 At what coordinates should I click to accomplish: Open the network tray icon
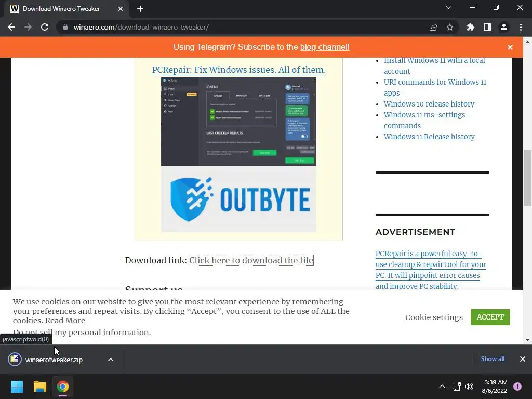click(456, 387)
